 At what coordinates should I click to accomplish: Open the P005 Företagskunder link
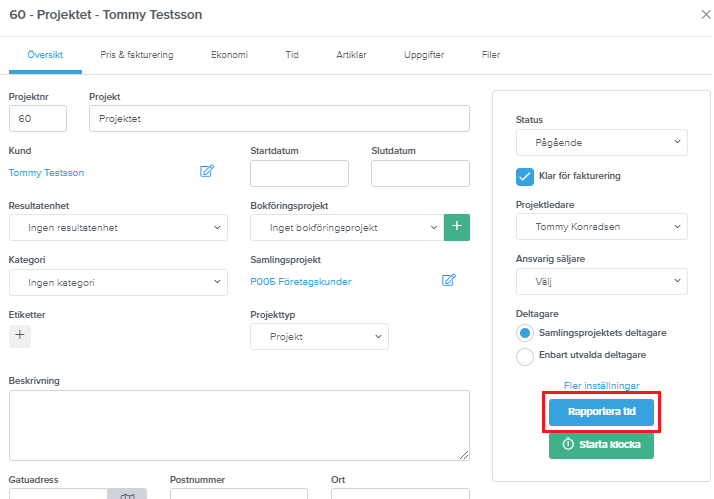click(301, 282)
